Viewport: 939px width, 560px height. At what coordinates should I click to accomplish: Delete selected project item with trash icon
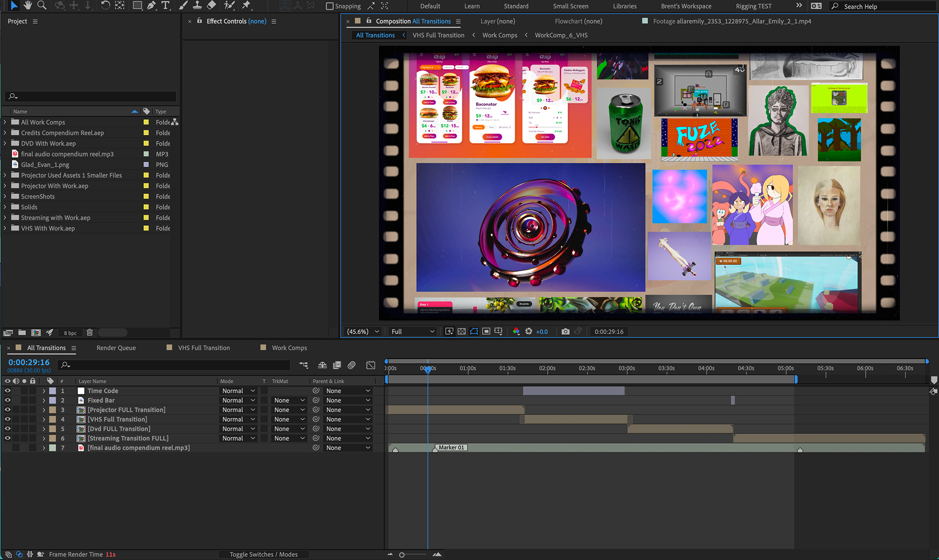coord(89,333)
